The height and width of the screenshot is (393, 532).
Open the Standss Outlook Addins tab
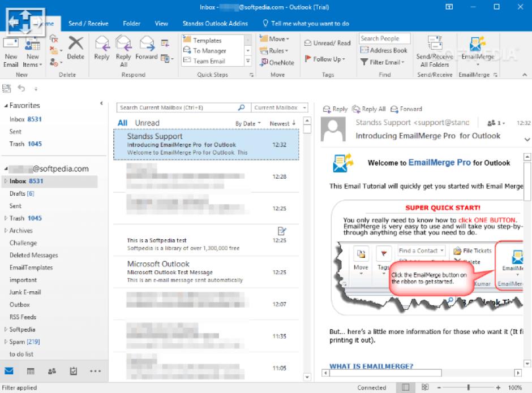point(215,23)
